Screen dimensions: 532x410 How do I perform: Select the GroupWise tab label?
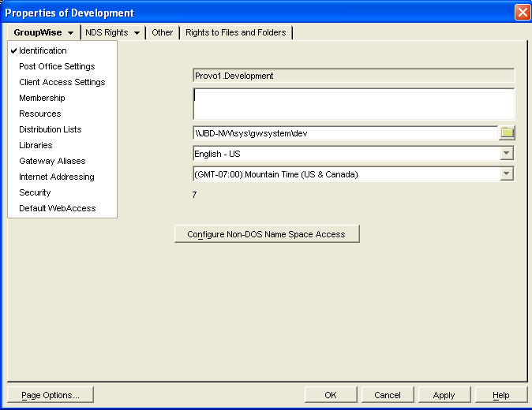click(x=38, y=32)
